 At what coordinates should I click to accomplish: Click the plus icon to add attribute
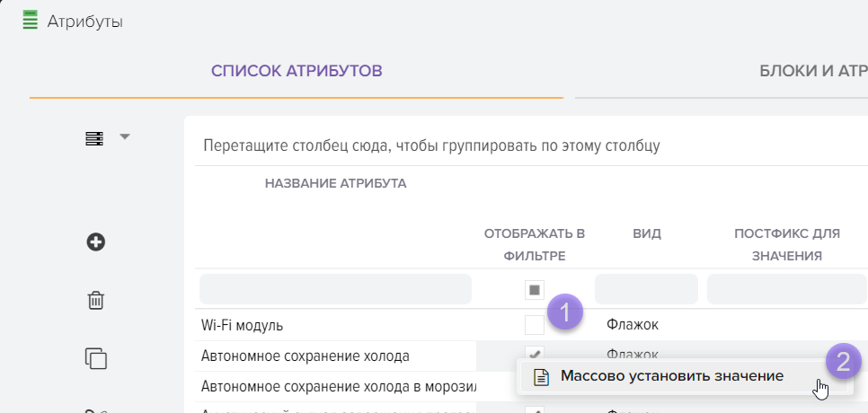click(96, 242)
